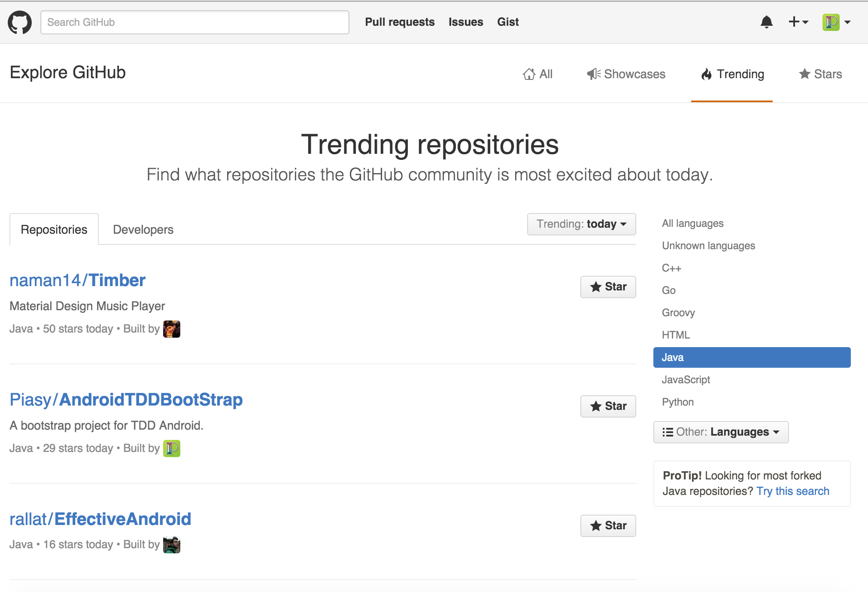Filter trending by JavaScript language
Screen dimensions: 868x592
(686, 380)
